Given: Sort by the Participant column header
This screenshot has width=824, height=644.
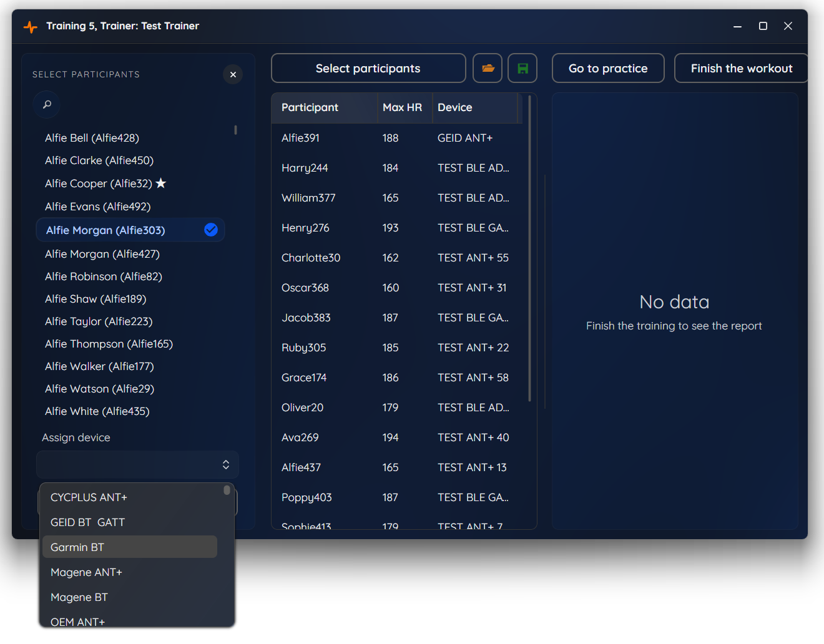Looking at the screenshot, I should coord(324,107).
